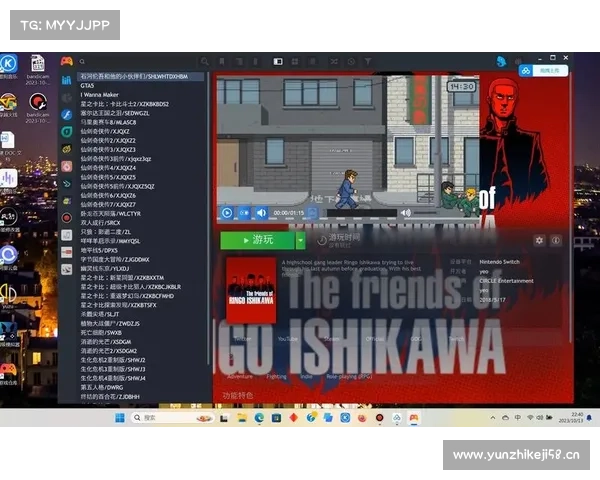Click the game list vertical scrollbar
The width and height of the screenshot is (600, 480).
pos(209,218)
